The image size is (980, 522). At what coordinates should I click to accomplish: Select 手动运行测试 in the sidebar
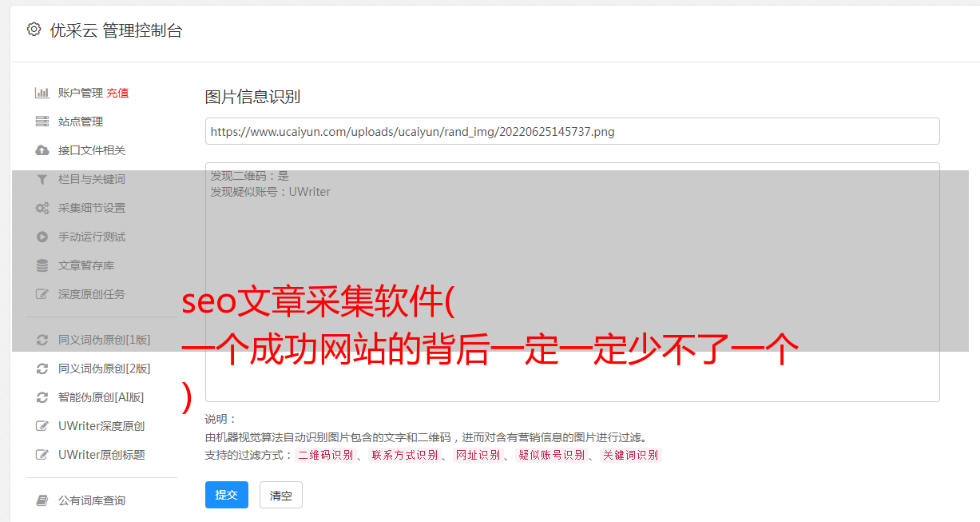(92, 237)
